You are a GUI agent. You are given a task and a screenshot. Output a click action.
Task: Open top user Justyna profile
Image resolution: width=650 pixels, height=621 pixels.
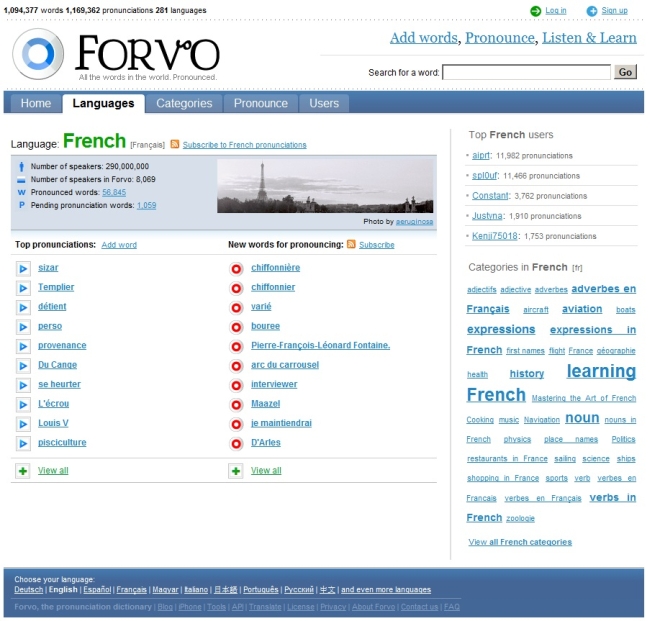point(487,216)
